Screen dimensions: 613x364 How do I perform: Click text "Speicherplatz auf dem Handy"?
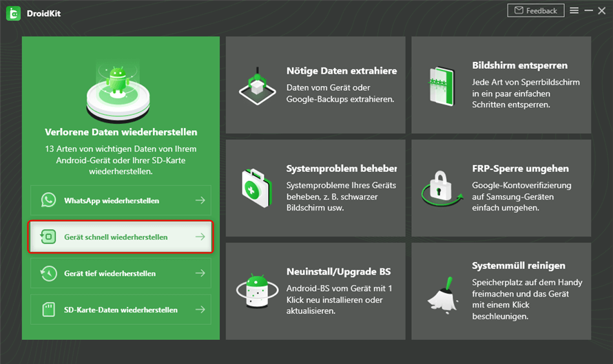[527, 282]
